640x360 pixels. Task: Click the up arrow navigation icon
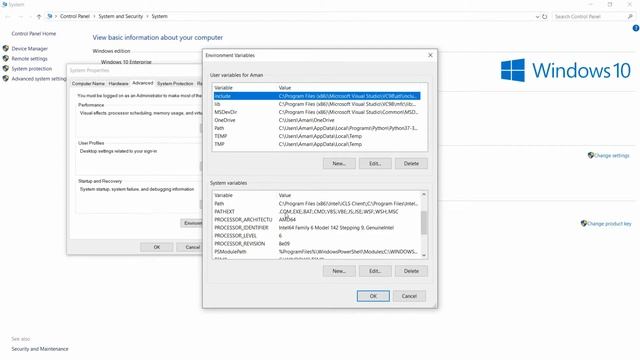click(x=39, y=16)
